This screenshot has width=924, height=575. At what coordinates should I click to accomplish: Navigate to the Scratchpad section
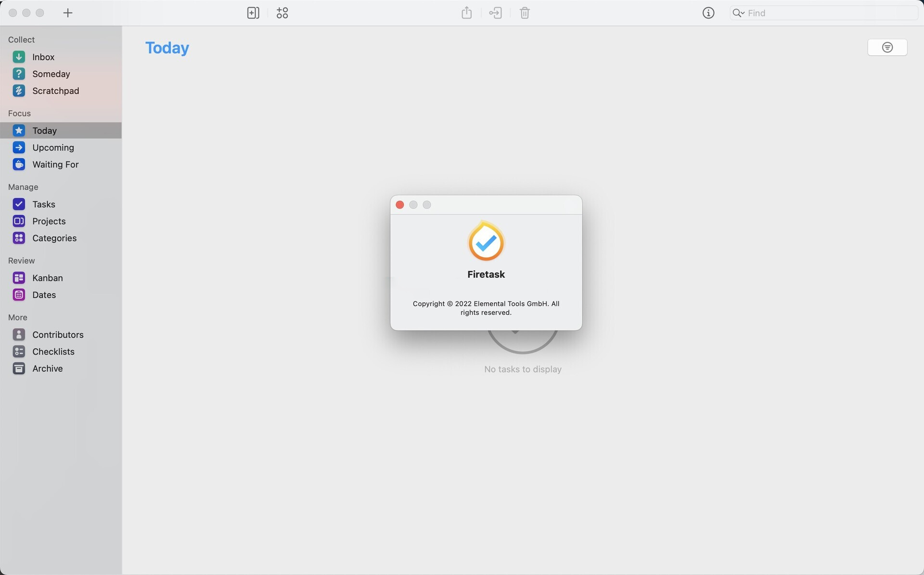[x=56, y=90]
